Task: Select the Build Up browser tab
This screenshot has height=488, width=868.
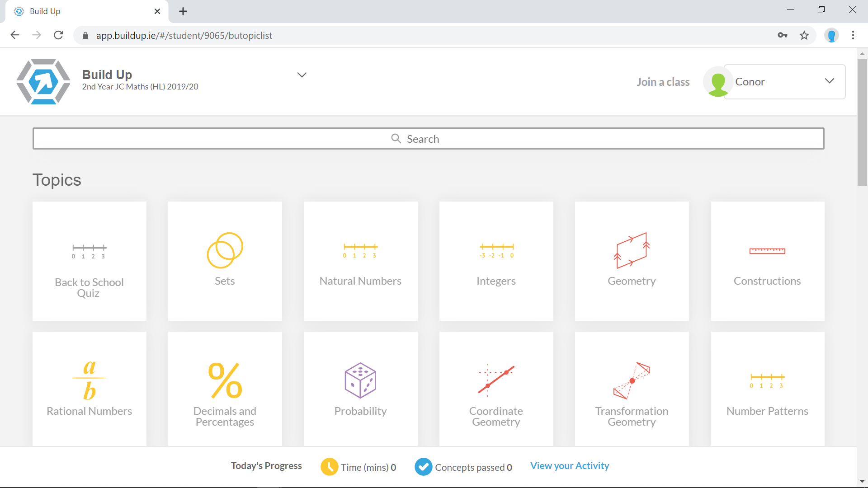Action: pos(86,11)
